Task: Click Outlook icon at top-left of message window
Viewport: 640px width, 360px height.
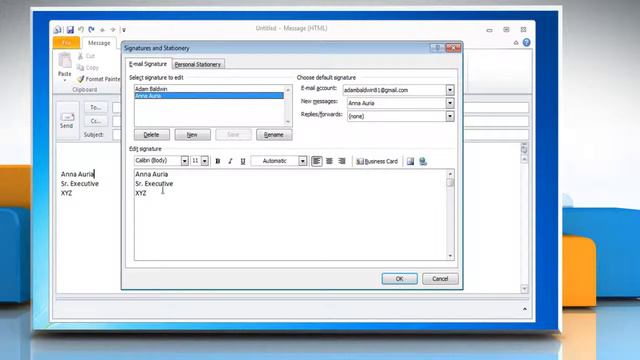Action: (x=58, y=29)
